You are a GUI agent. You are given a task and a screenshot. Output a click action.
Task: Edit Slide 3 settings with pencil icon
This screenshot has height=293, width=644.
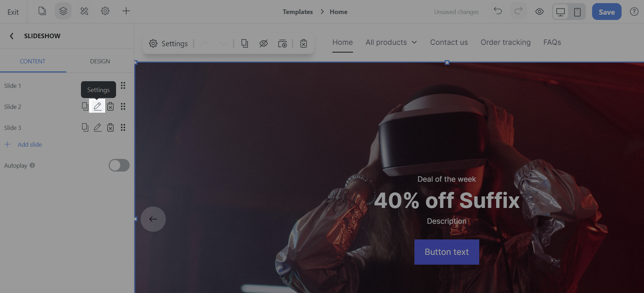coord(97,127)
